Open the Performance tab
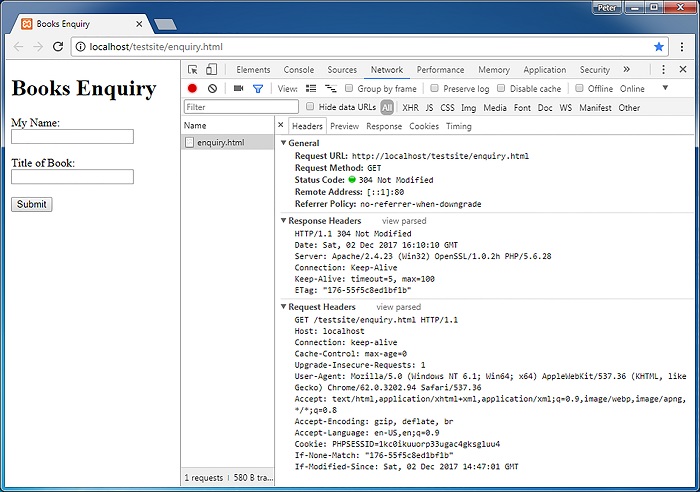 [440, 70]
